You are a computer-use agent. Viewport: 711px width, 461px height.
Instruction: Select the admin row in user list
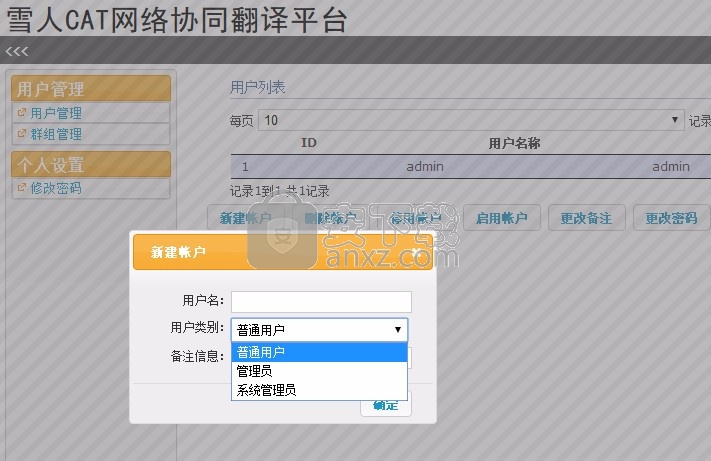471,166
